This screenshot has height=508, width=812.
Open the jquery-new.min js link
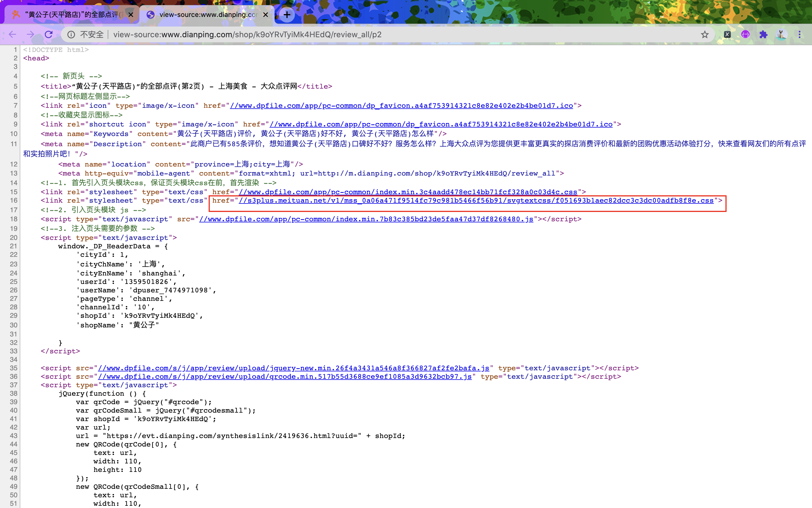click(x=294, y=368)
